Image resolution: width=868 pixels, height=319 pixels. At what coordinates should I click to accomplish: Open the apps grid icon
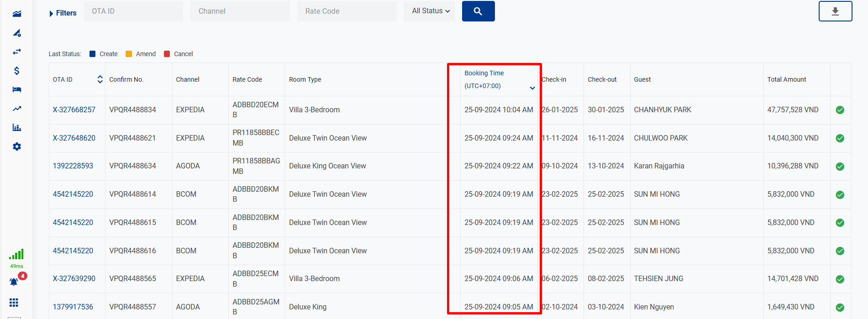pos(14,303)
